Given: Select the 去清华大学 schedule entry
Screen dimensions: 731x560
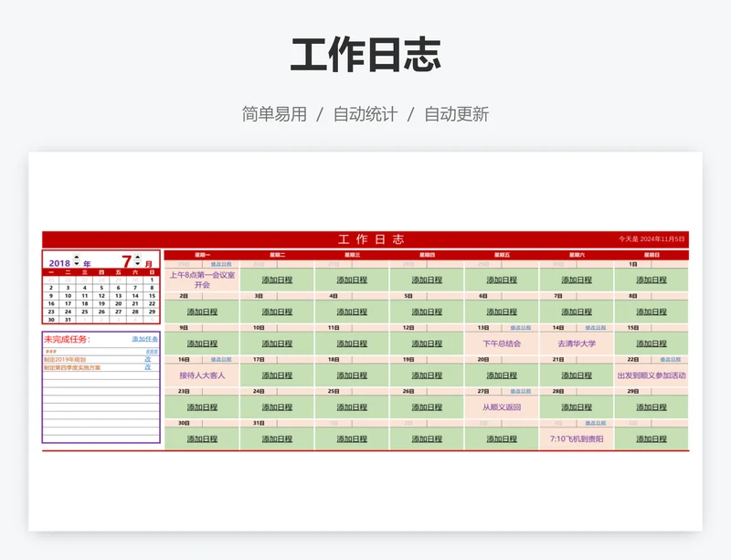Looking at the screenshot, I should 577,343.
